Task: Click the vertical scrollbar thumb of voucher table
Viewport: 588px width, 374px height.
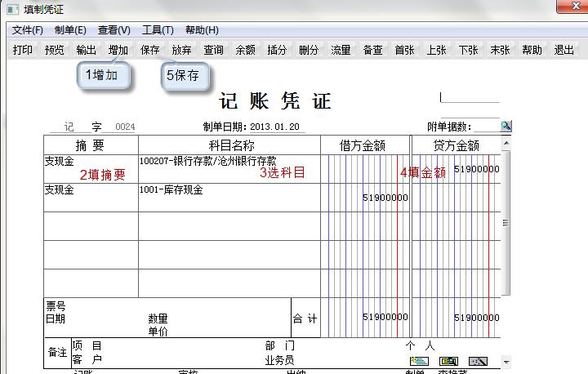Action: click(x=506, y=223)
